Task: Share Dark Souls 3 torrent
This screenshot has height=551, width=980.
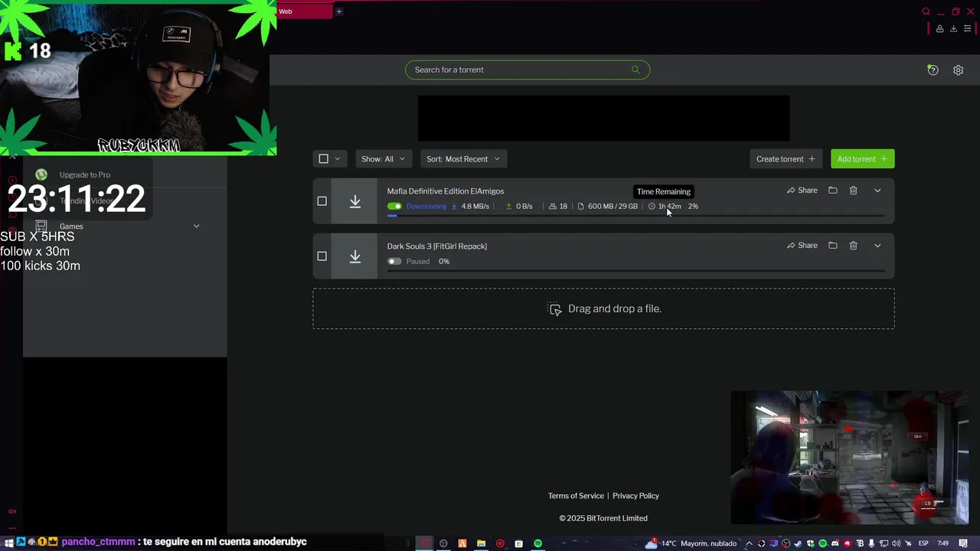Action: (x=802, y=246)
